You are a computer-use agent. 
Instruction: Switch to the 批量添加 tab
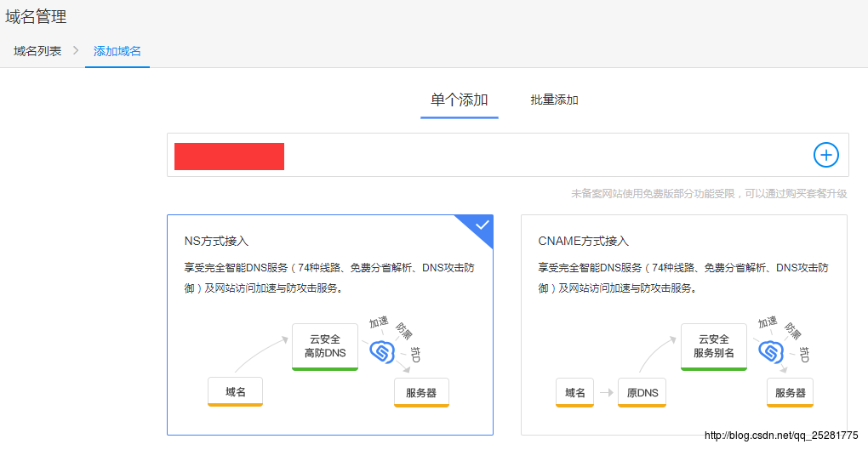coord(554,100)
